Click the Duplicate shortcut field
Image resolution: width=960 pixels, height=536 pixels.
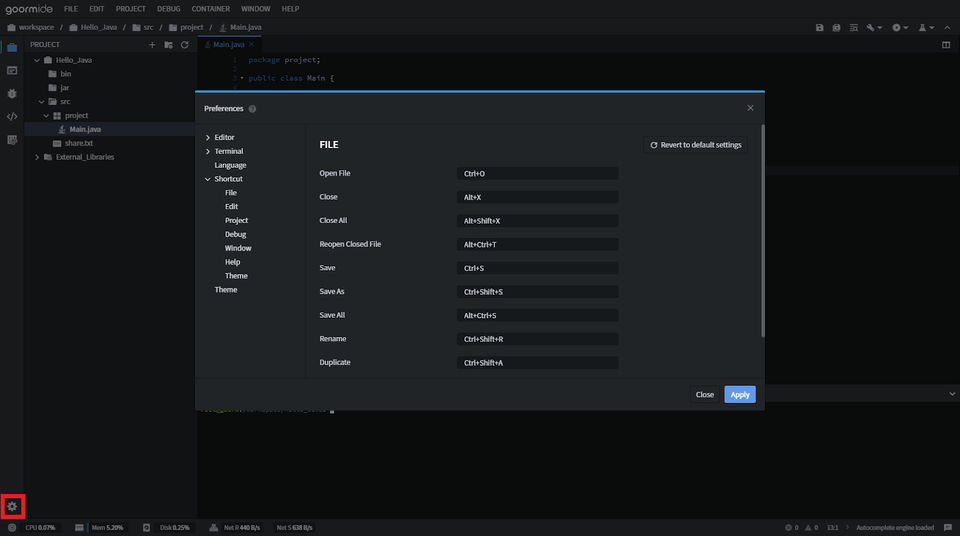[x=537, y=363]
